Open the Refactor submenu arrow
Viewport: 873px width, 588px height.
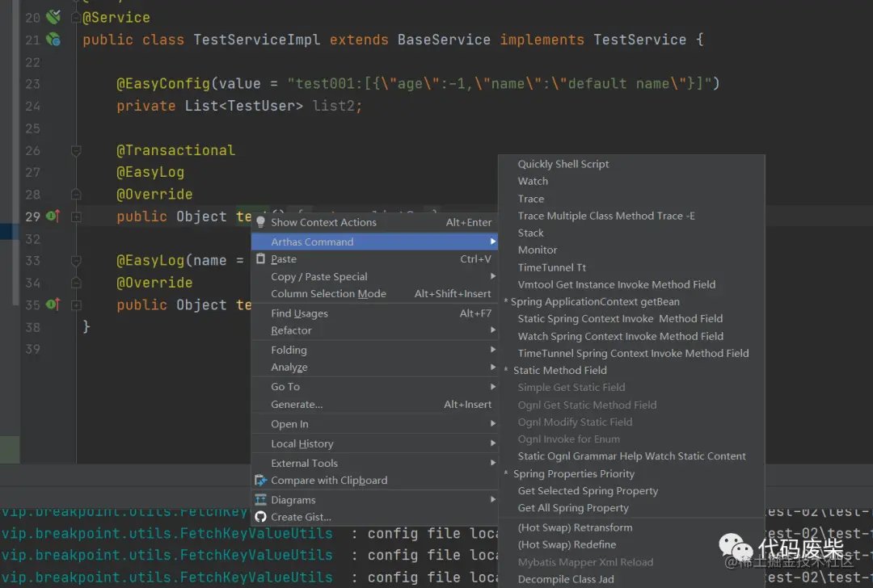tap(493, 330)
